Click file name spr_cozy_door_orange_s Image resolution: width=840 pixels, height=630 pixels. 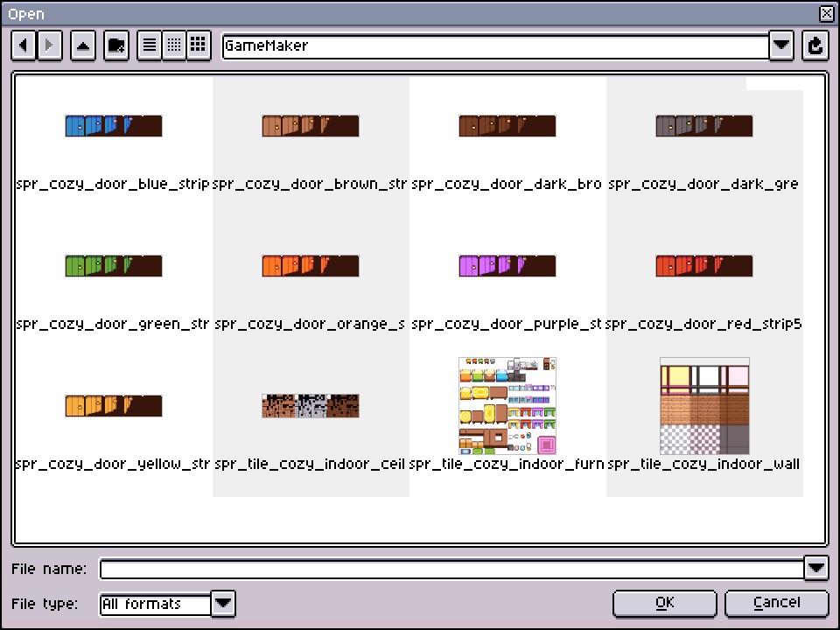pos(310,324)
